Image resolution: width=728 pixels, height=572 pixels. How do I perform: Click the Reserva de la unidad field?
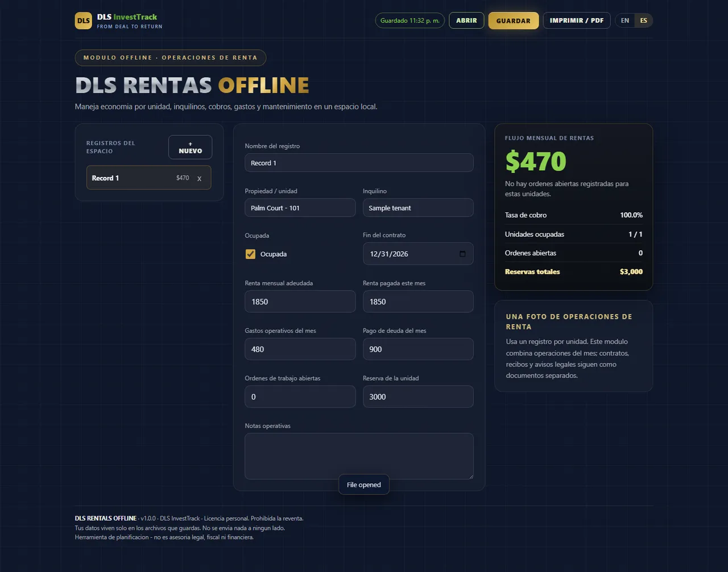pos(418,397)
